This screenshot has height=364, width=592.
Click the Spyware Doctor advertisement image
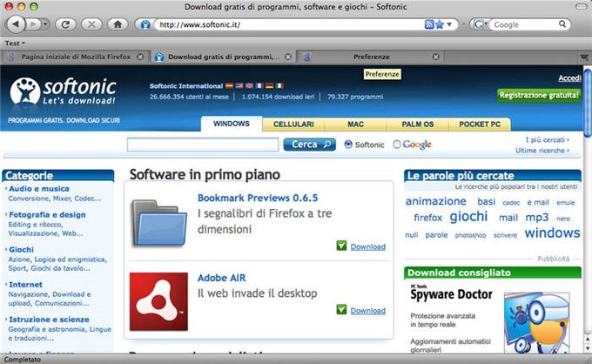[536, 323]
